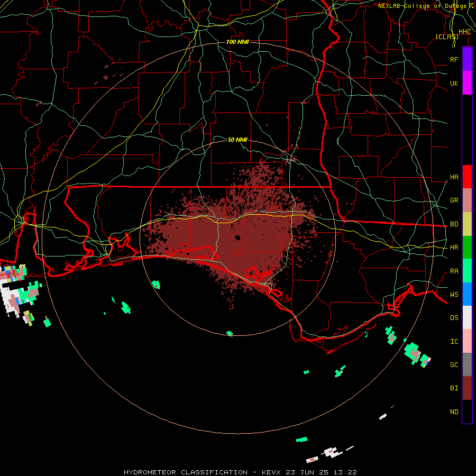
Task: Click the purple RF legend color swatch
Action: tap(467, 59)
